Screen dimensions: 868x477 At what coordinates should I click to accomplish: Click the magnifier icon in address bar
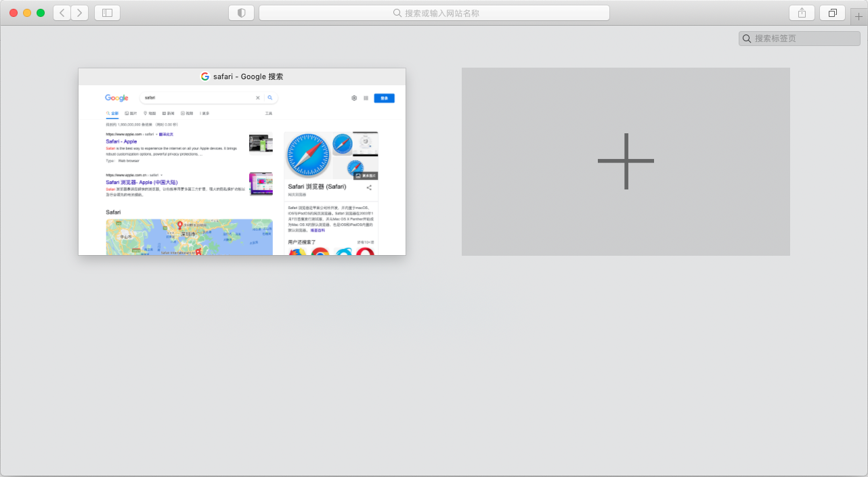tap(397, 13)
